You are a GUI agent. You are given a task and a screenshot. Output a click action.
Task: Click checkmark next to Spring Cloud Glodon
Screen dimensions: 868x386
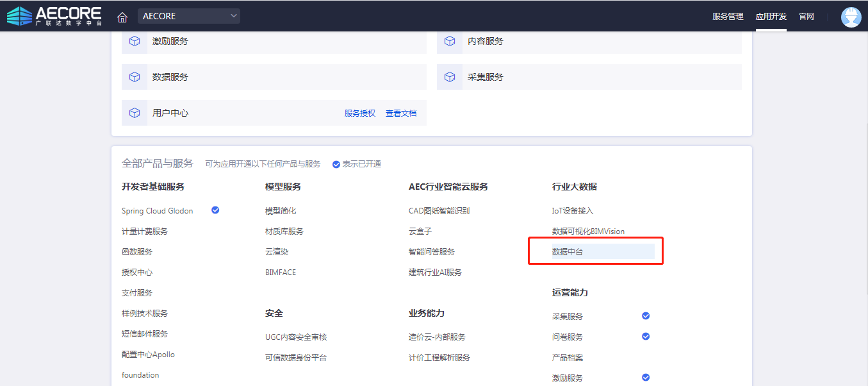(x=215, y=210)
